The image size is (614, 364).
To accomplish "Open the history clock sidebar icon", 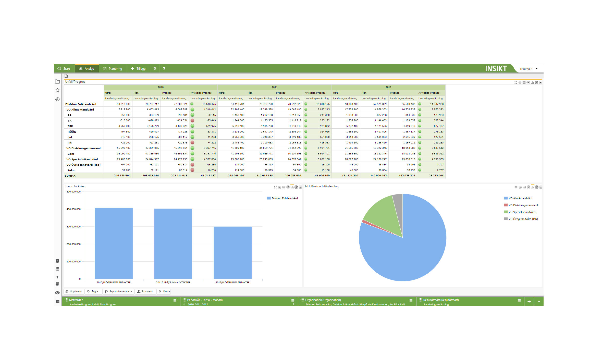I will click(57, 99).
